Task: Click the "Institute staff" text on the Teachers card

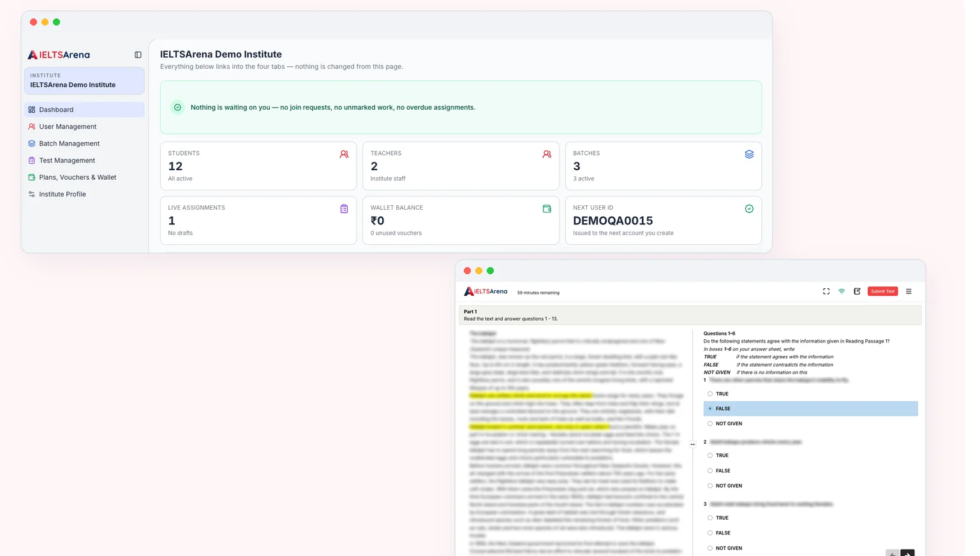Action: [388, 179]
